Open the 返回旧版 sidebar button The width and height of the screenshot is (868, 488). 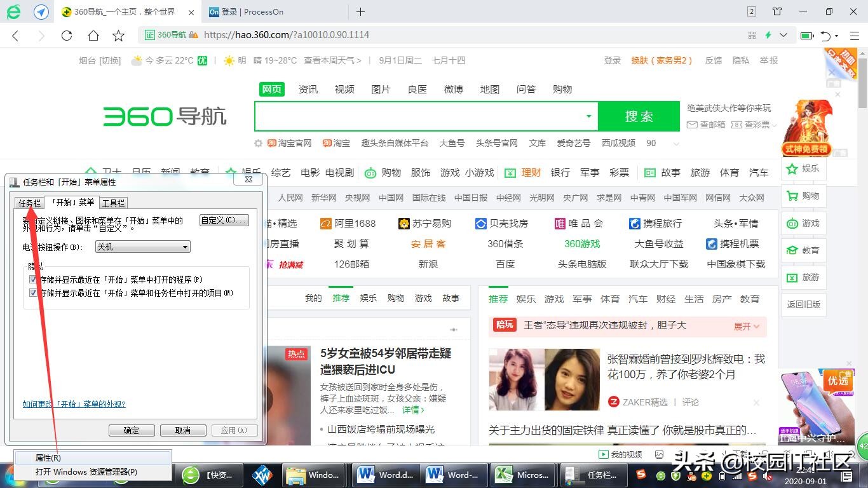coord(804,304)
